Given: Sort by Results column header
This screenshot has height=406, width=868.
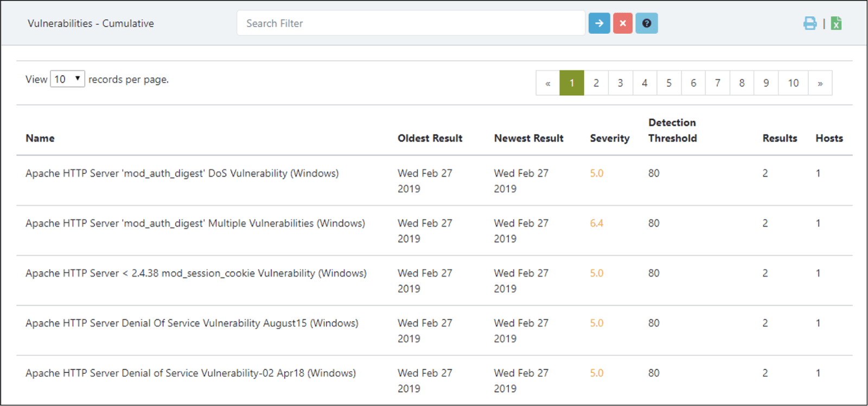Looking at the screenshot, I should tap(780, 138).
